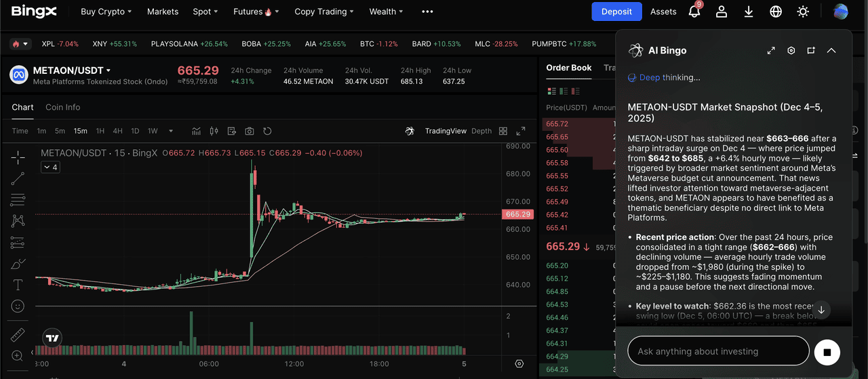Screen dimensions: 868x379
Task: Switch chart view to Depth
Action: (481, 131)
